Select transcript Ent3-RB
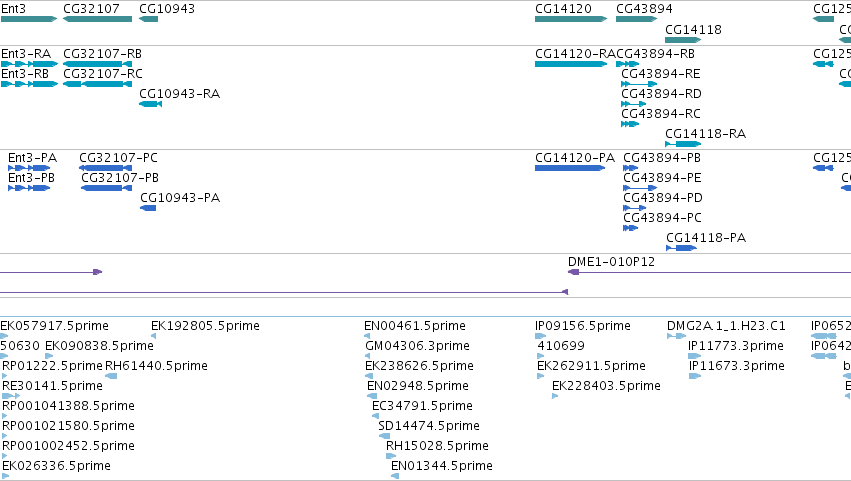851x481 pixels. click(x=29, y=84)
